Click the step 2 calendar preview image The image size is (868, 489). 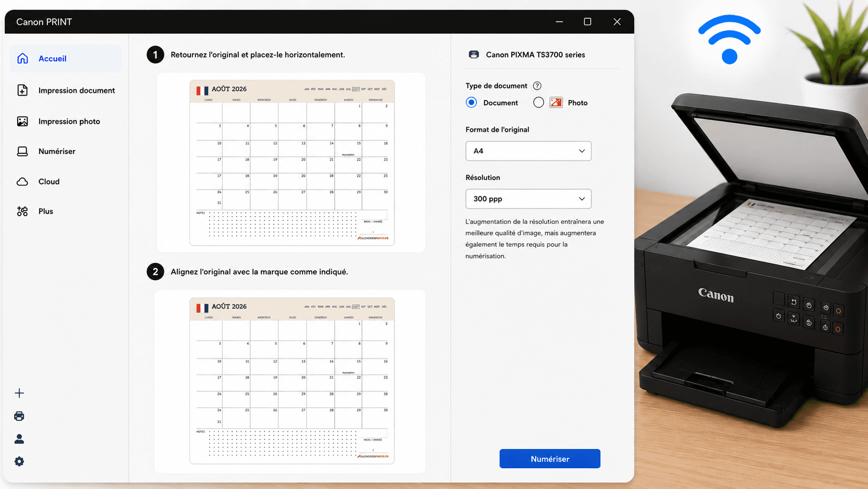pos(292,381)
